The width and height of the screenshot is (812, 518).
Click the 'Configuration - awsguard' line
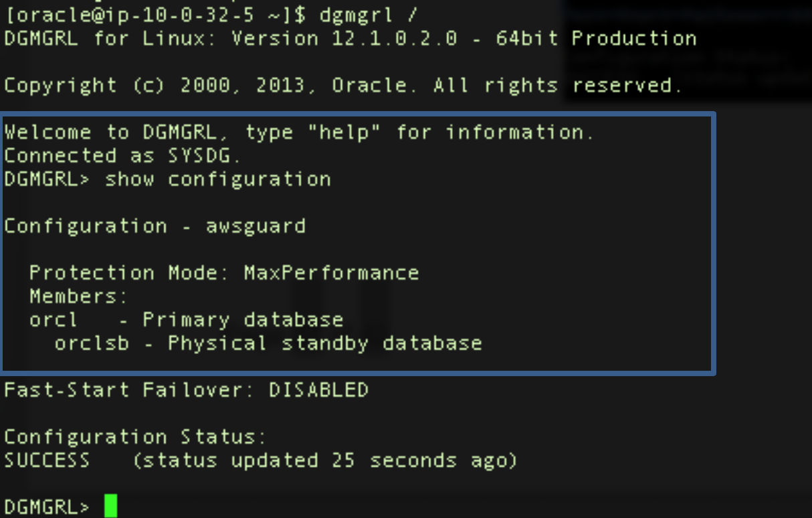[155, 226]
